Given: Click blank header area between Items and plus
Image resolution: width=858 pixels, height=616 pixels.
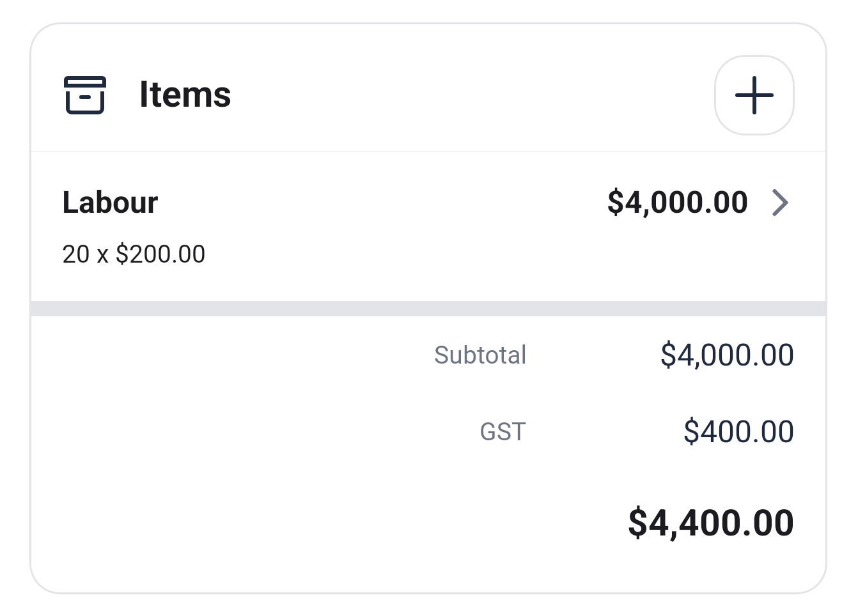Looking at the screenshot, I should pos(473,95).
